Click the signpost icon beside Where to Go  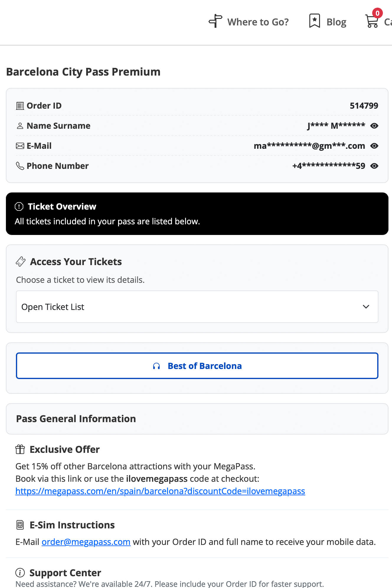point(215,21)
